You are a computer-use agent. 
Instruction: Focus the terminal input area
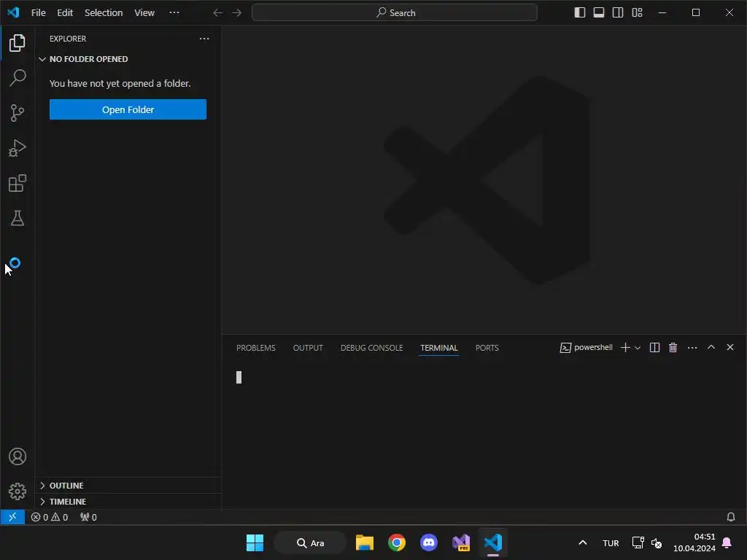point(484,436)
